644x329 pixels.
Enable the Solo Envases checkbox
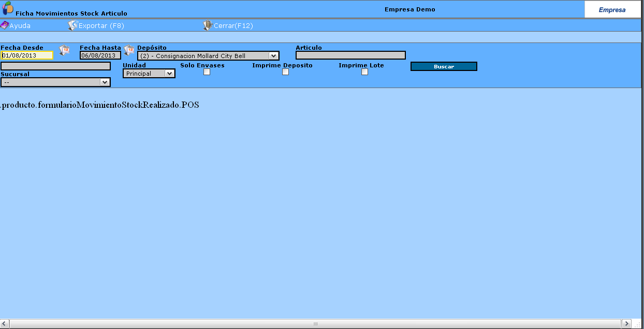coord(207,72)
